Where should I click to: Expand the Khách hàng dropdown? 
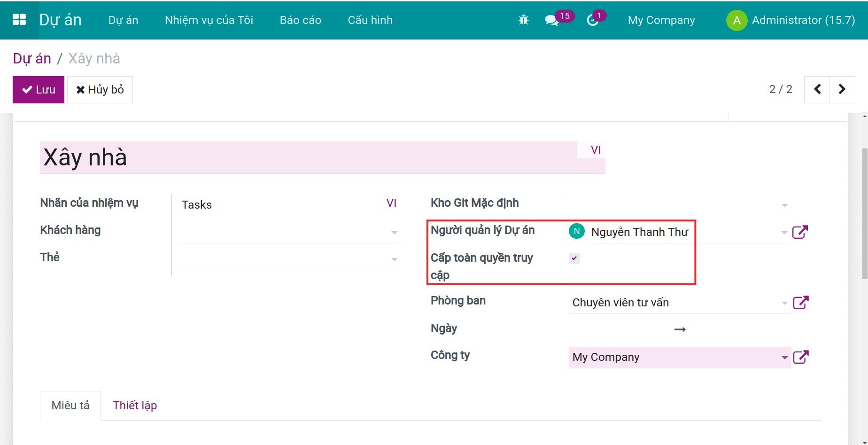click(395, 233)
